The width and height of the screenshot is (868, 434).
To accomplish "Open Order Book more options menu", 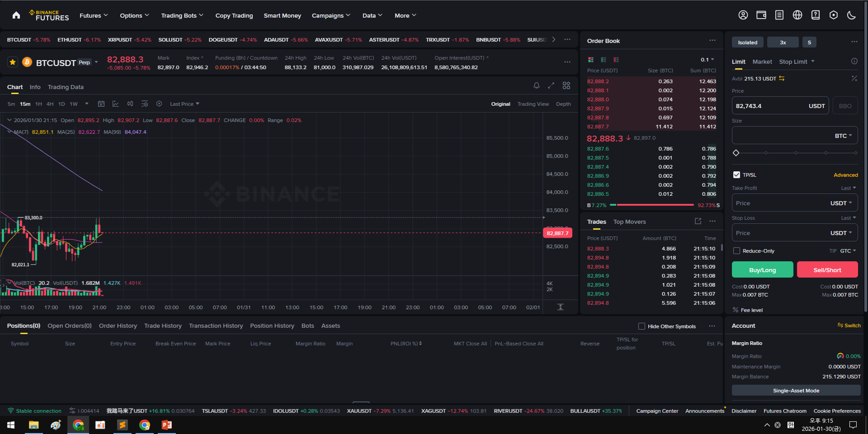I will click(712, 41).
